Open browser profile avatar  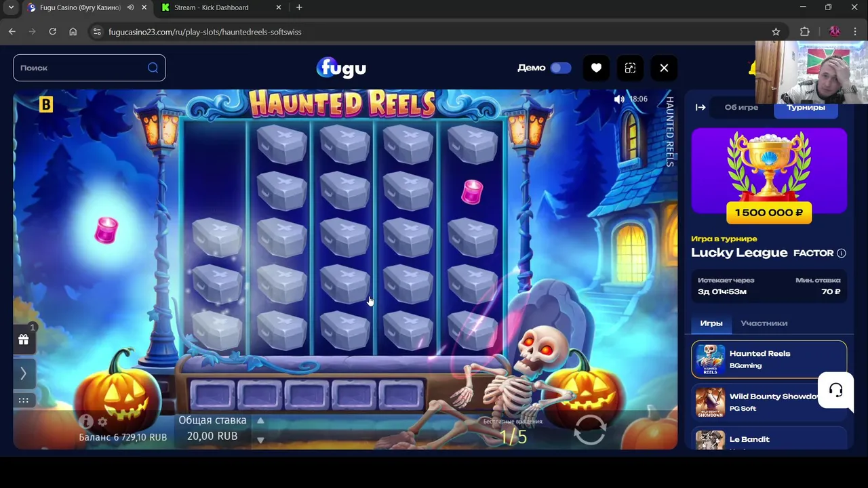tap(835, 32)
